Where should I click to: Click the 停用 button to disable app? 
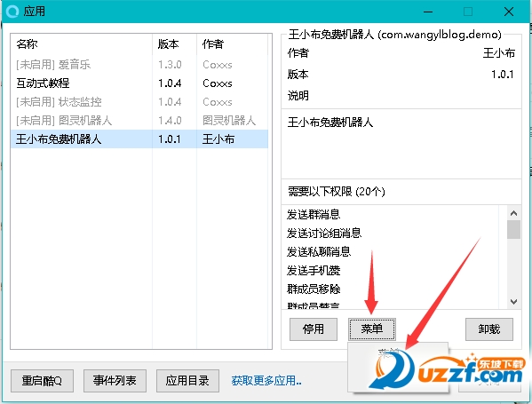pyautogui.click(x=314, y=329)
